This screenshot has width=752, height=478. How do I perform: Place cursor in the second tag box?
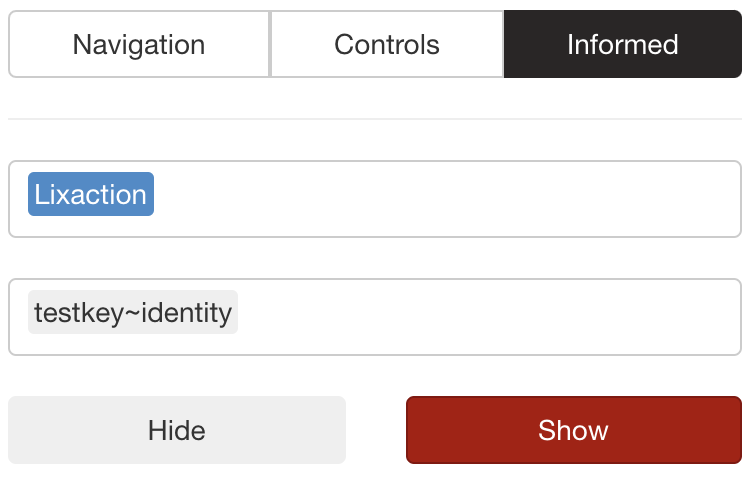coord(490,317)
